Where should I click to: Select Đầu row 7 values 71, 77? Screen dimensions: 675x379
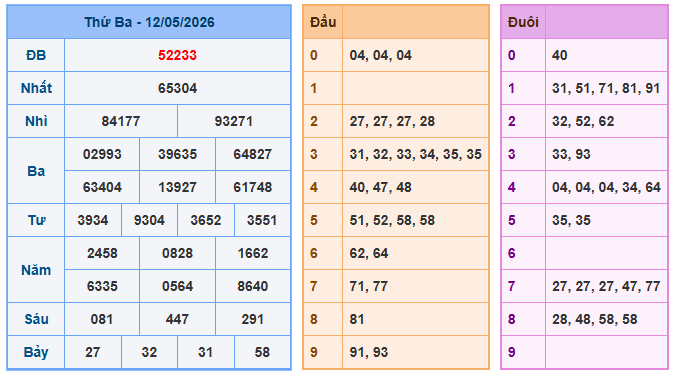[369, 286]
